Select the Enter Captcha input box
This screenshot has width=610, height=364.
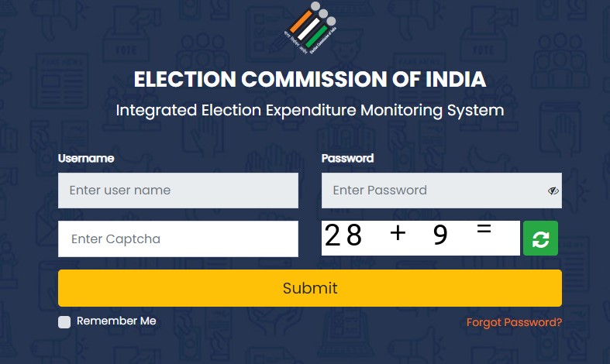tap(177, 239)
